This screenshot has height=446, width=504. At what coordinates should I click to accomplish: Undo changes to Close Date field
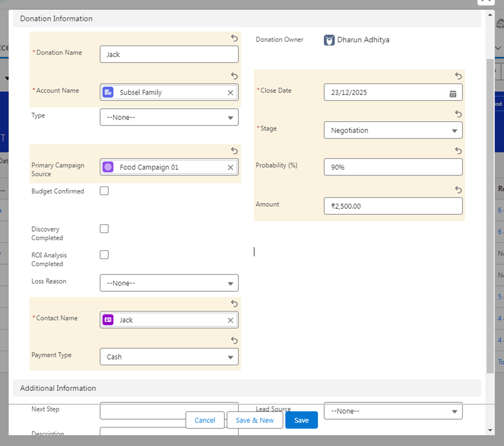click(458, 76)
